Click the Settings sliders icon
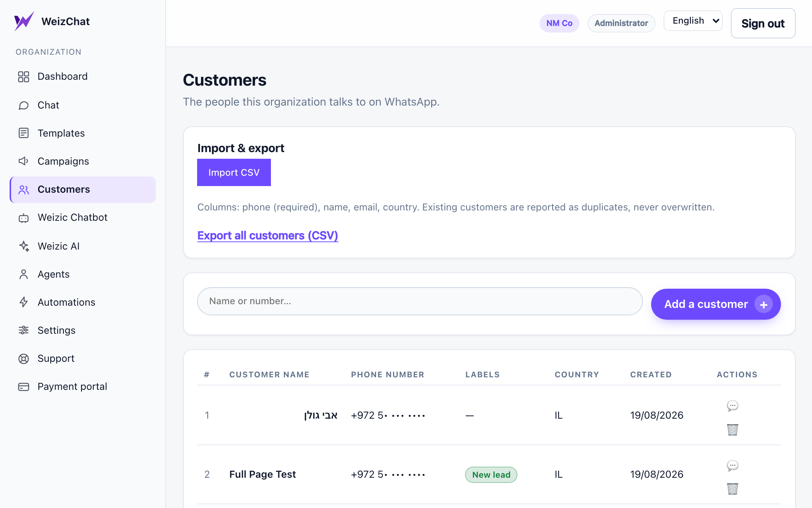This screenshot has width=812, height=508. (24, 330)
